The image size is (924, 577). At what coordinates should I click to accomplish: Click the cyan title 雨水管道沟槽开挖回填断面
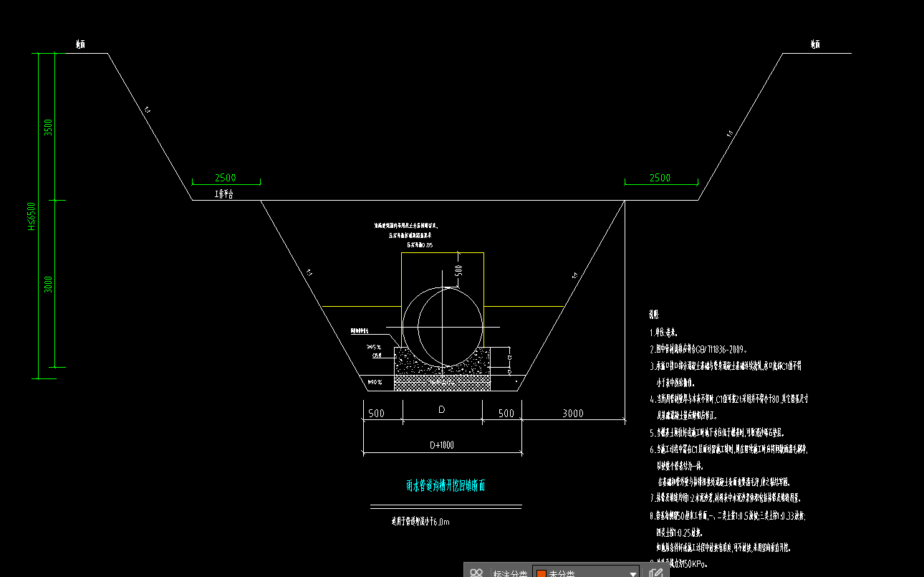tap(446, 486)
